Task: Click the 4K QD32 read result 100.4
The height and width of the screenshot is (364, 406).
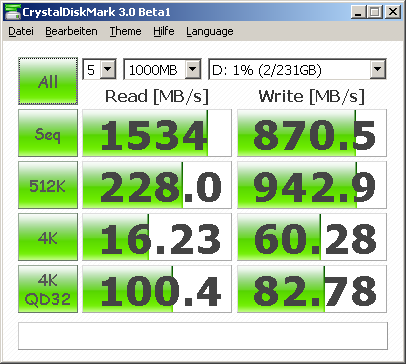Action: 157,289
